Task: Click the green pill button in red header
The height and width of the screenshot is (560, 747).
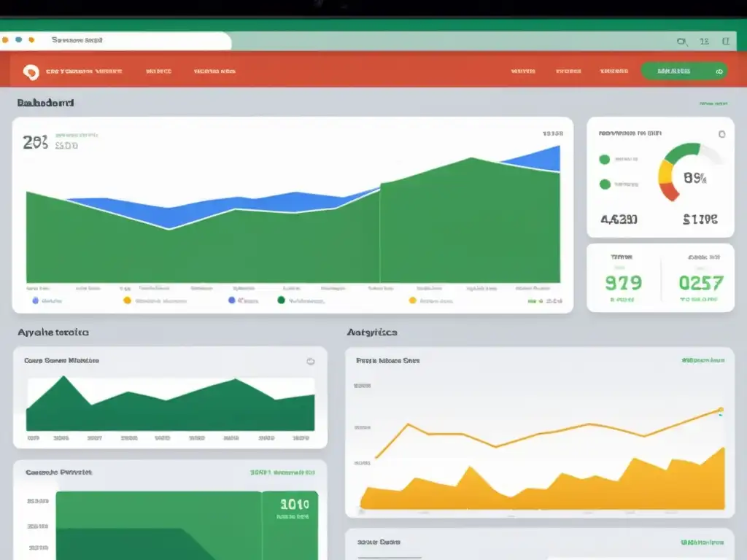Action: (684, 71)
